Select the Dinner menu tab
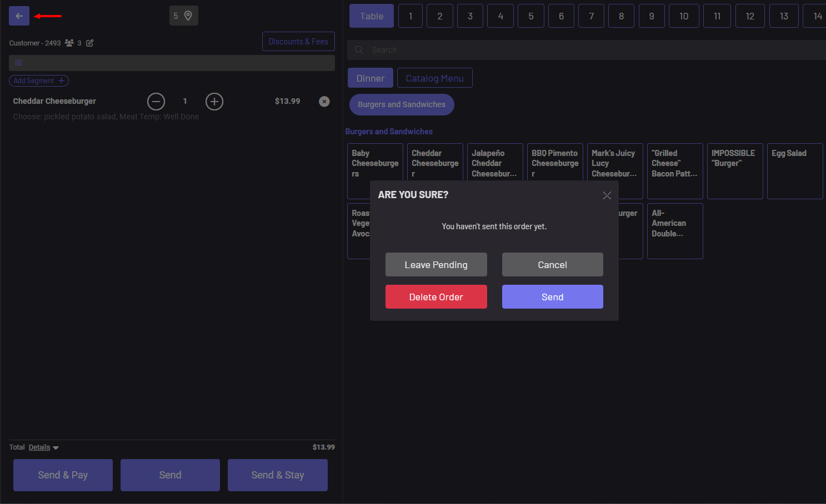The width and height of the screenshot is (826, 504). [x=370, y=78]
